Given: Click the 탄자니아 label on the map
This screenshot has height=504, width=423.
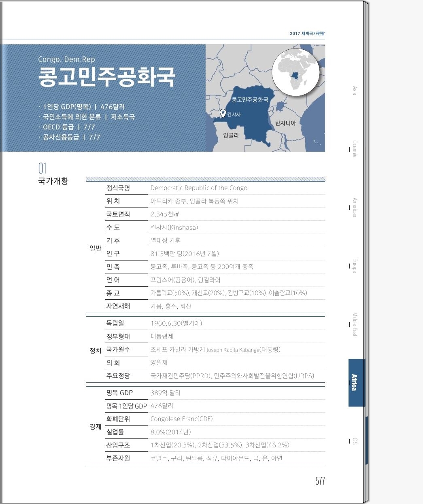Looking at the screenshot, I should click(285, 123).
